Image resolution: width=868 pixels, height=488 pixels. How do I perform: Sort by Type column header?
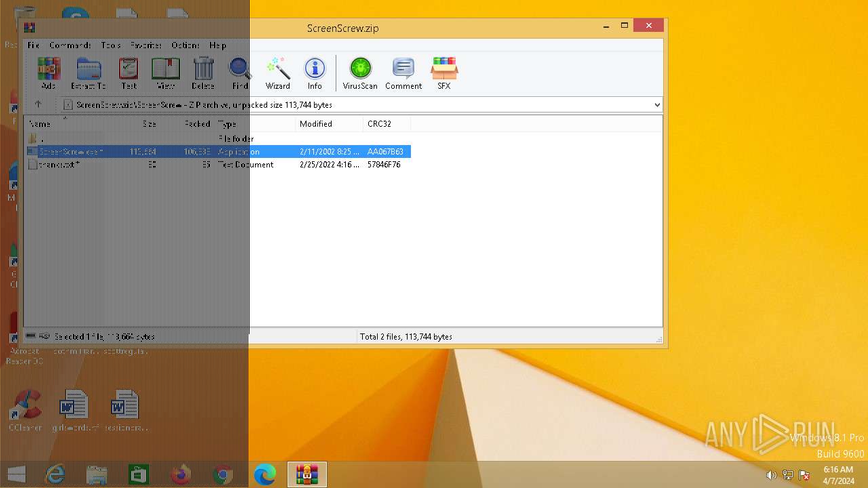[x=255, y=124]
